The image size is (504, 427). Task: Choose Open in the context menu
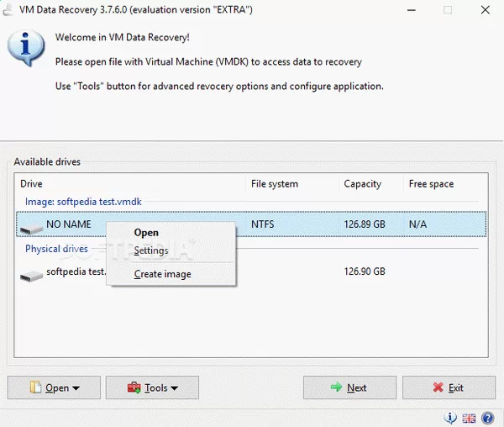[x=146, y=233]
